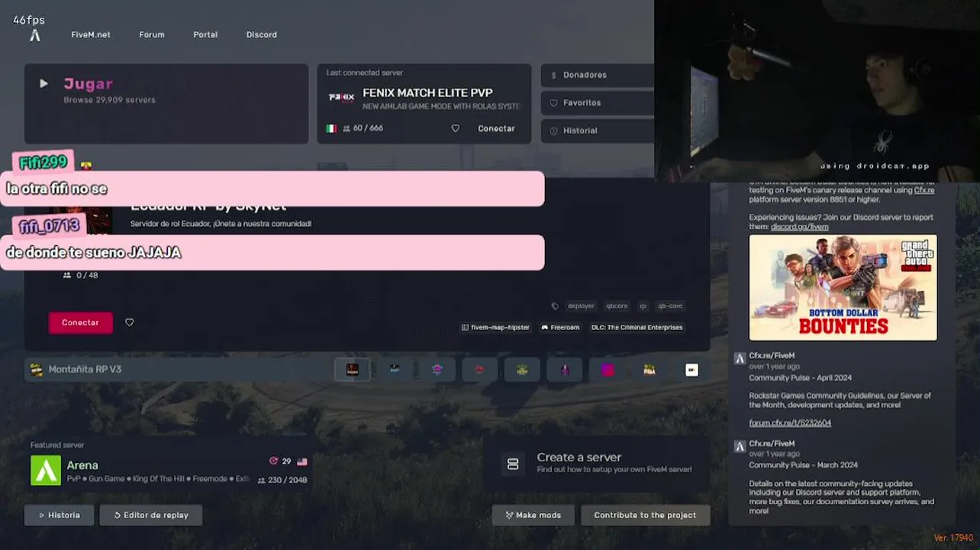Select the yellow lettered server icon

pyautogui.click(x=650, y=370)
